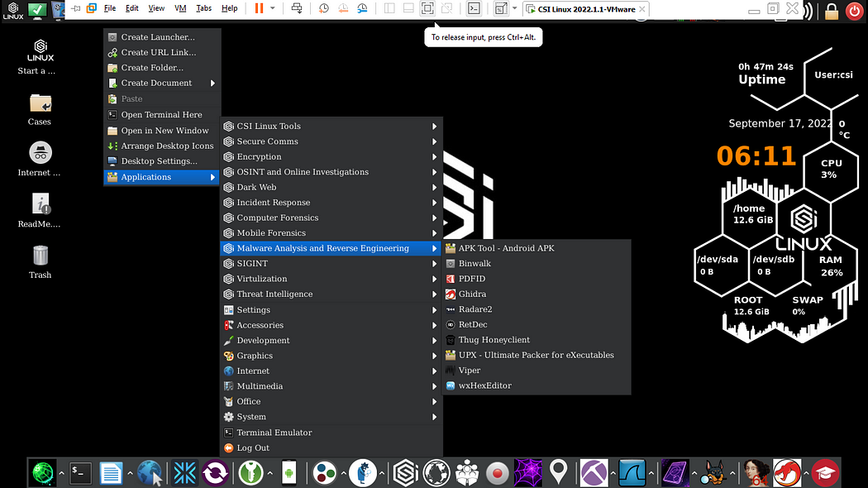Open the Settings category
This screenshot has height=488, width=868.
point(331,309)
